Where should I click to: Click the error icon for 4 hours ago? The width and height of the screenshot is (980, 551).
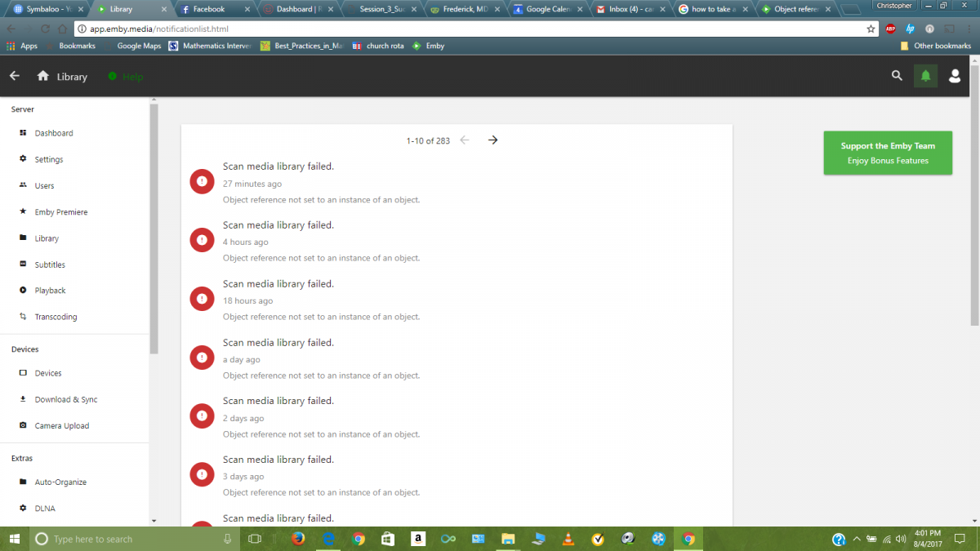point(202,240)
